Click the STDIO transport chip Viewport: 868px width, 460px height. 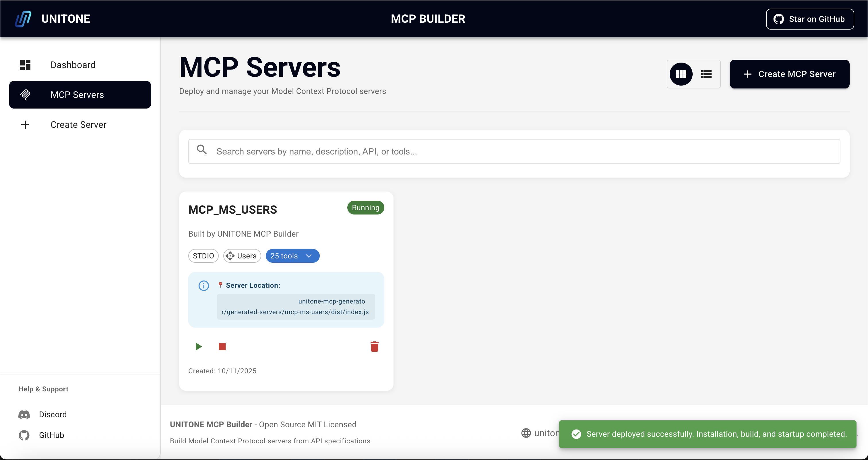point(203,256)
